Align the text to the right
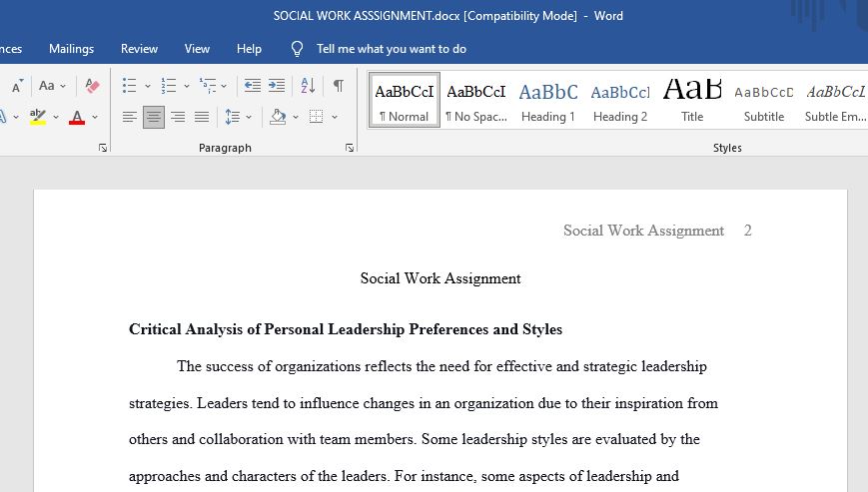The image size is (868, 492). pos(178,117)
